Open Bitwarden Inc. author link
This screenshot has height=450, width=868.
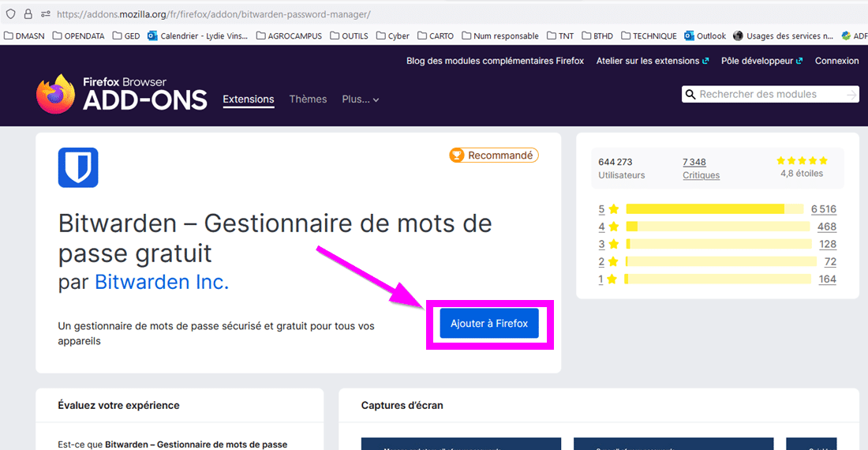coord(162,282)
